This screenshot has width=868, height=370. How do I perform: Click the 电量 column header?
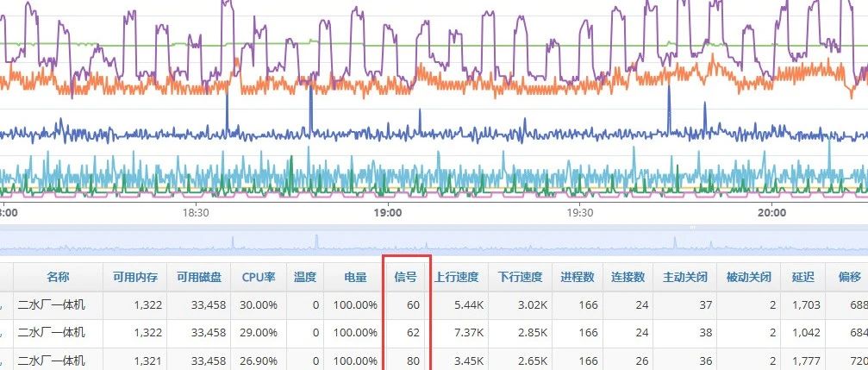click(x=355, y=277)
